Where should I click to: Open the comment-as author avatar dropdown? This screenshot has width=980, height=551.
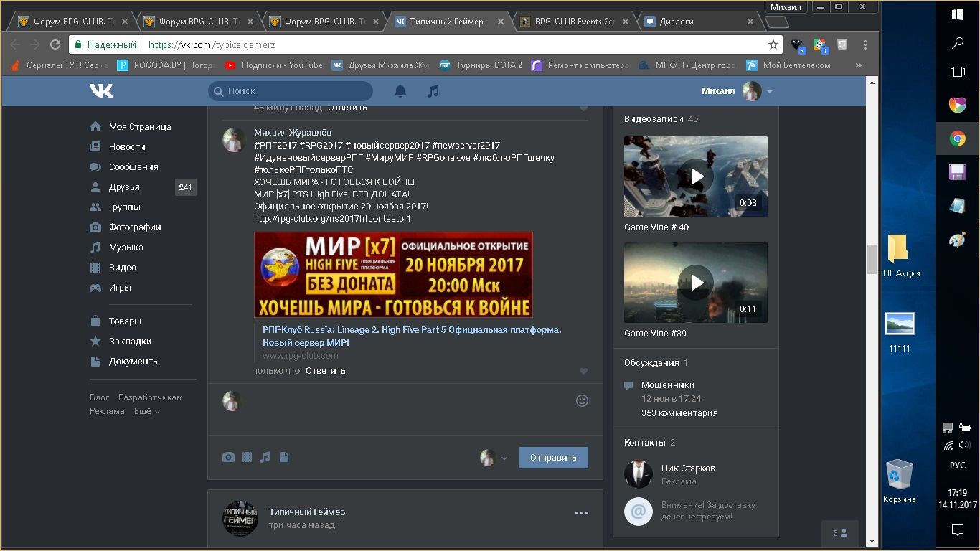click(x=494, y=458)
